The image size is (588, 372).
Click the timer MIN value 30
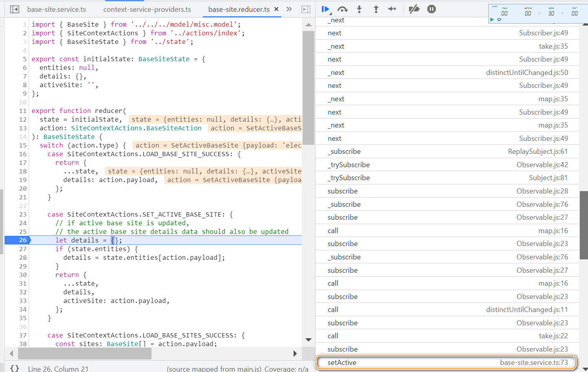pos(551,13)
